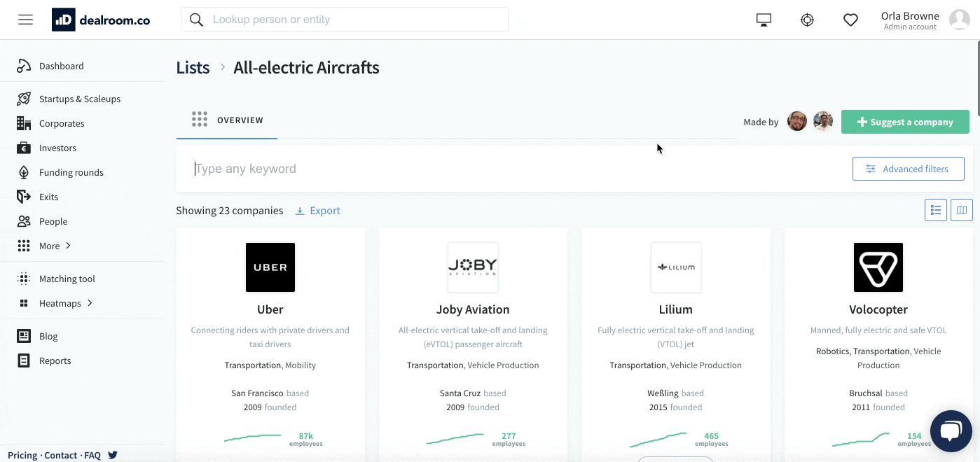Go to Funding rounds page
Image resolution: width=980 pixels, height=462 pixels.
point(71,172)
